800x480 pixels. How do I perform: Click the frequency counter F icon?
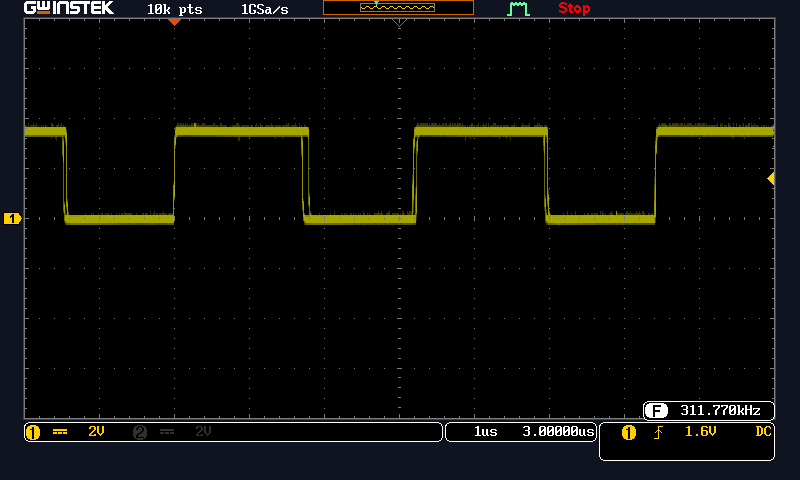click(x=656, y=410)
